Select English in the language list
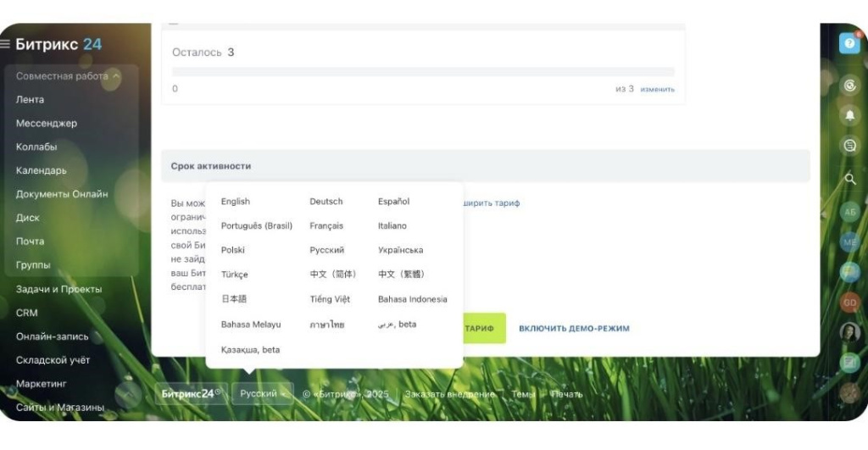 coord(236,202)
